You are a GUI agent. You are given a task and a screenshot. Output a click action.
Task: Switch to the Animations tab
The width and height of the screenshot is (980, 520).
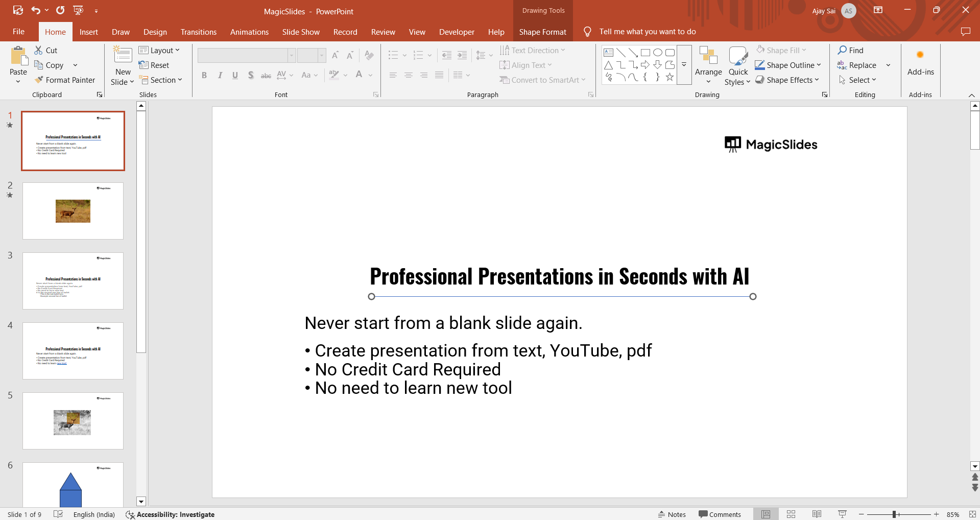(249, 32)
